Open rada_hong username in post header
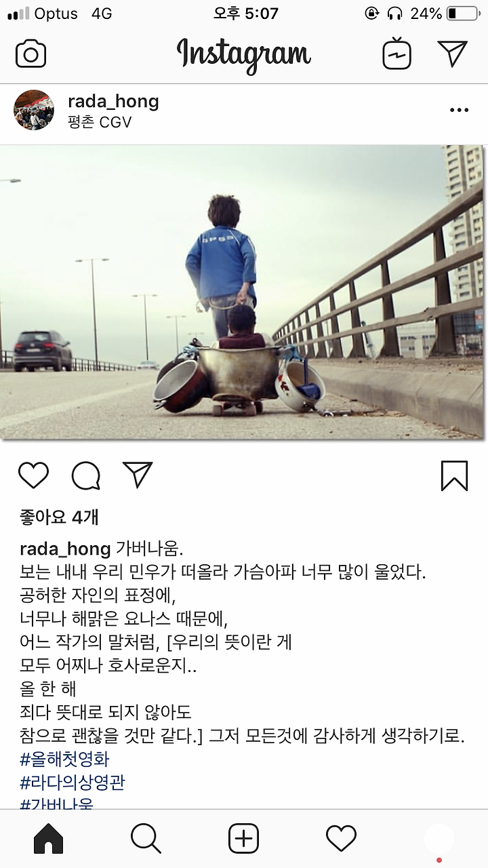The width and height of the screenshot is (488, 868). (x=113, y=101)
